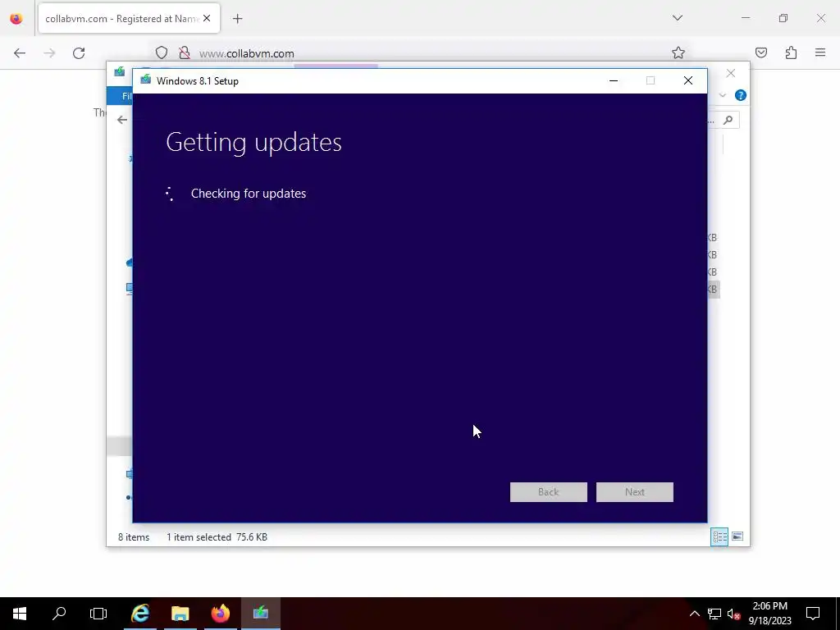The height and width of the screenshot is (630, 840).
Task: Open the clock showing 2:06 PM
Action: tap(769, 614)
